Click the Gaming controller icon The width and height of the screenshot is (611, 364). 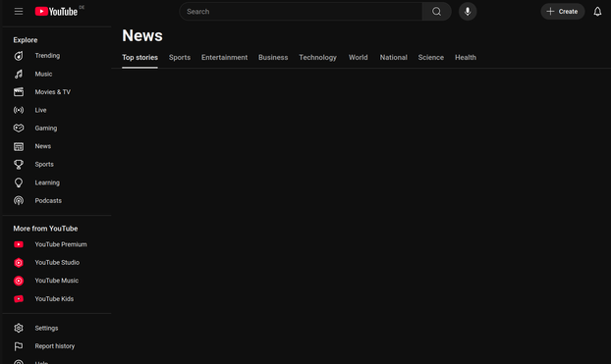[x=19, y=129]
